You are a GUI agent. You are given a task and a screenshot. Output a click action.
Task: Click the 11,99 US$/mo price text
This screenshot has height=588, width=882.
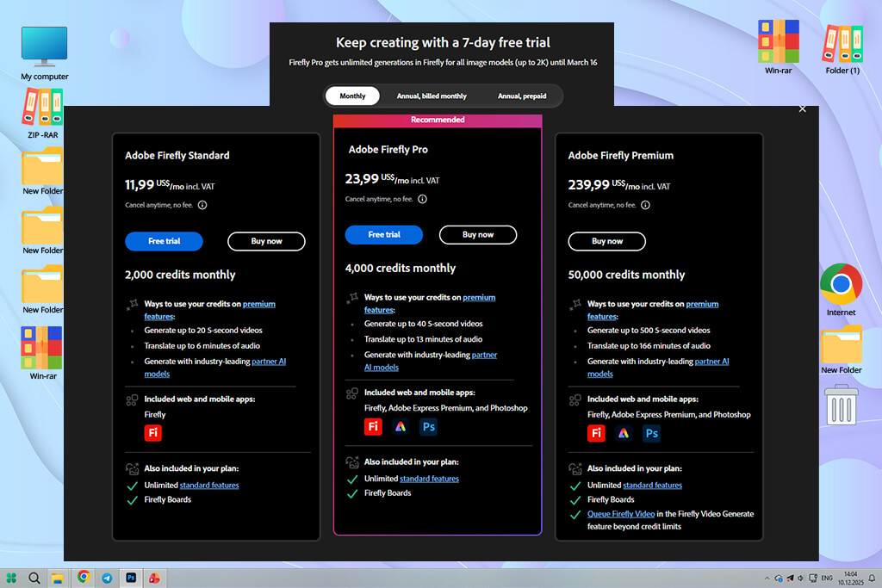tap(170, 185)
